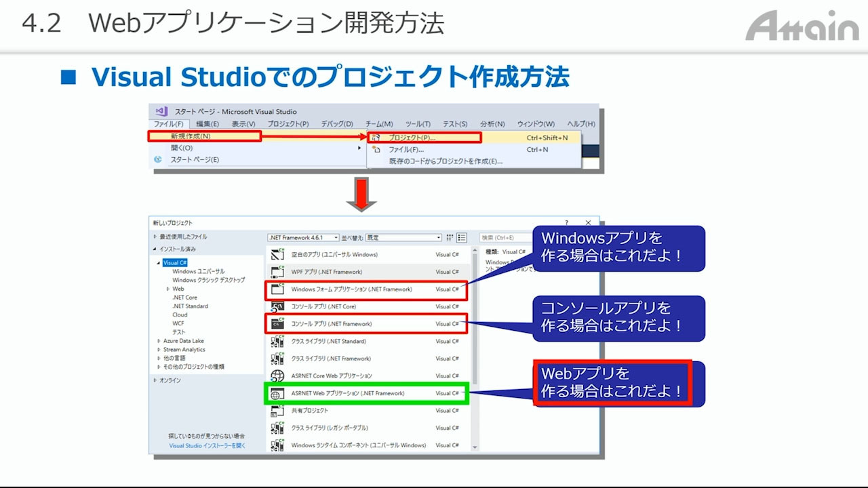Choose 開く(O) from the File menu

[258, 148]
